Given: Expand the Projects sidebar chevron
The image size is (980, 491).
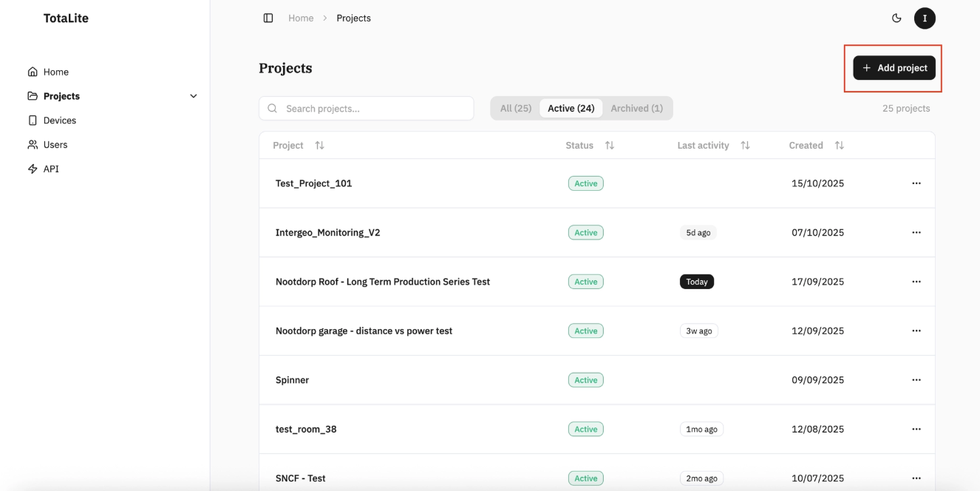Looking at the screenshot, I should click(194, 96).
